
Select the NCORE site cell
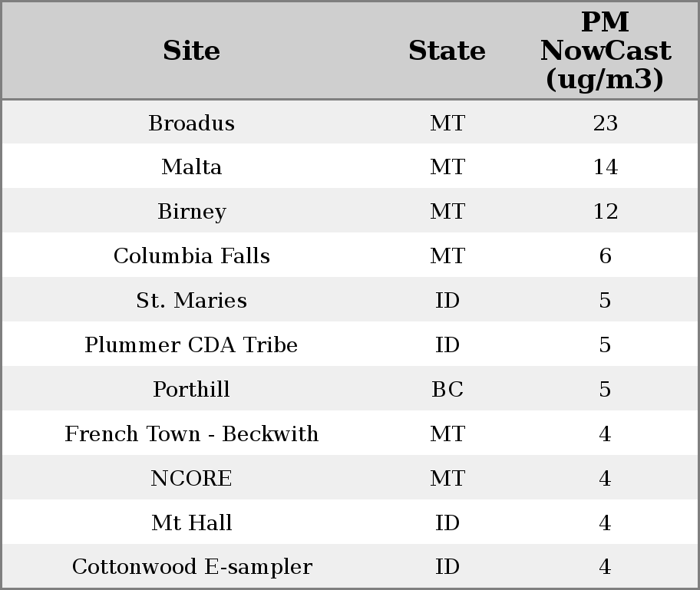tap(191, 479)
